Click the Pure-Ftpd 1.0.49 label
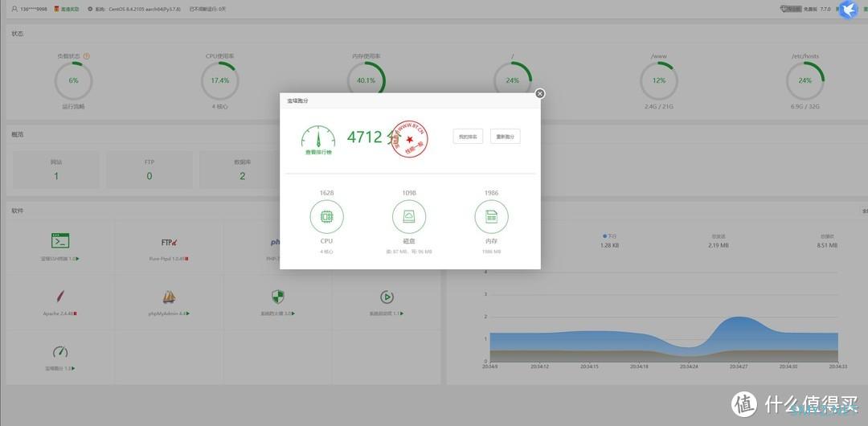 [x=169, y=259]
